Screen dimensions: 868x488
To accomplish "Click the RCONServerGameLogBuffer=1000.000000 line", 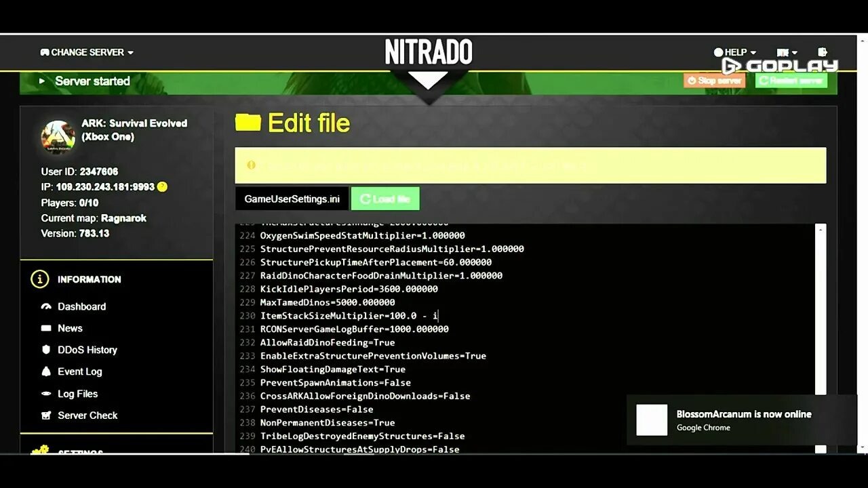I will tap(355, 329).
